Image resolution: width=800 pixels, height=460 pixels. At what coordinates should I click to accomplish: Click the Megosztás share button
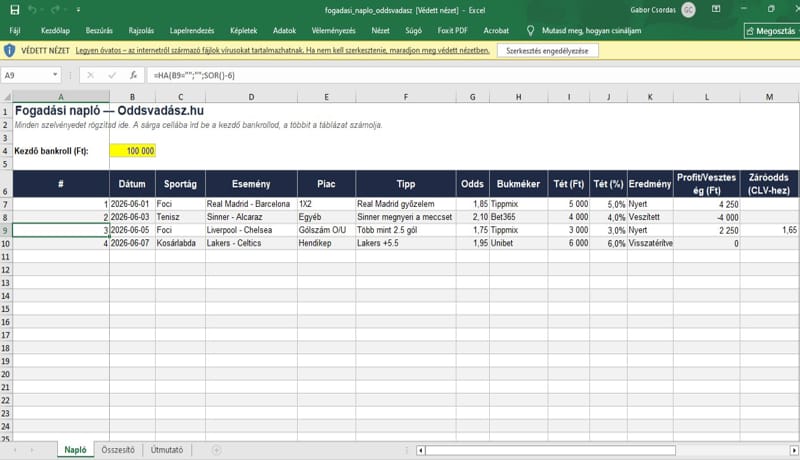[771, 31]
